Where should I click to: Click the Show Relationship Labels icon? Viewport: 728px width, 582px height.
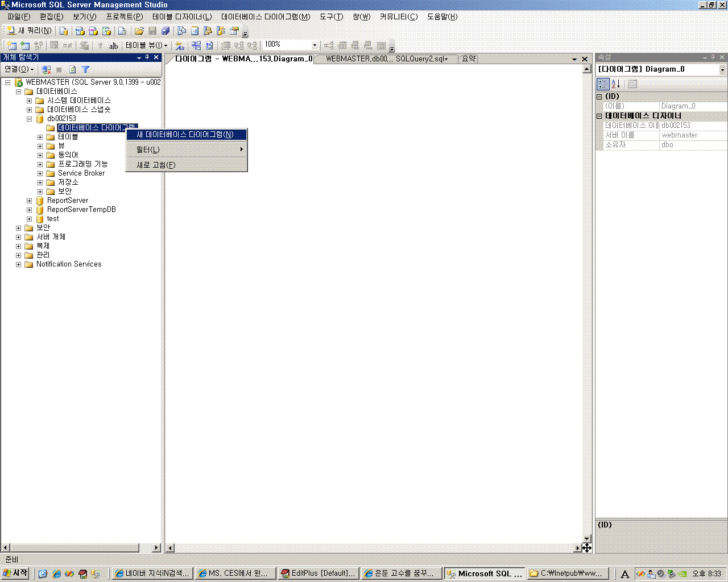pos(180,45)
